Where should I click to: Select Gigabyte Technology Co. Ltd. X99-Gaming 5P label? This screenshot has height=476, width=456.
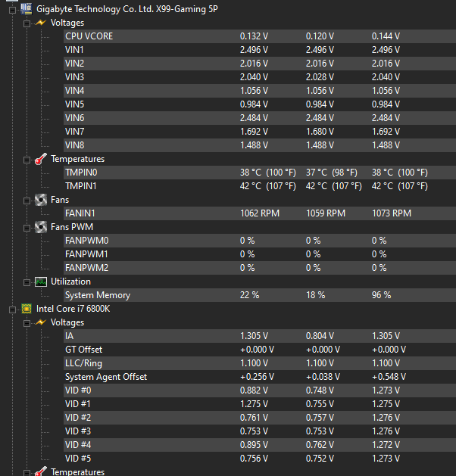click(127, 9)
